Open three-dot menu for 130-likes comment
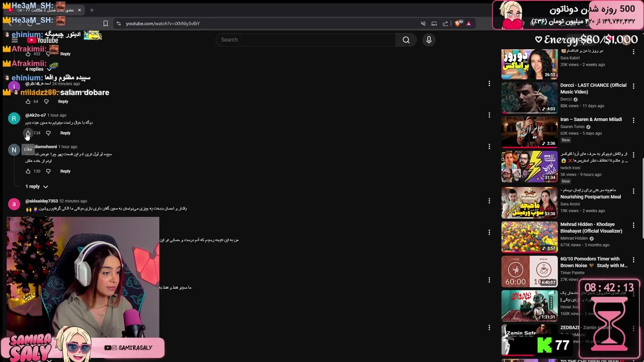 [489, 147]
